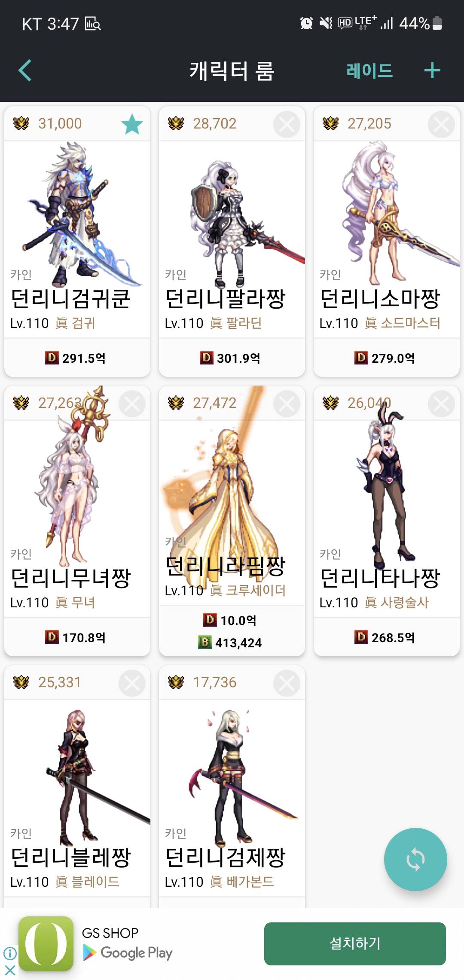Tap the back arrow icon

(25, 70)
